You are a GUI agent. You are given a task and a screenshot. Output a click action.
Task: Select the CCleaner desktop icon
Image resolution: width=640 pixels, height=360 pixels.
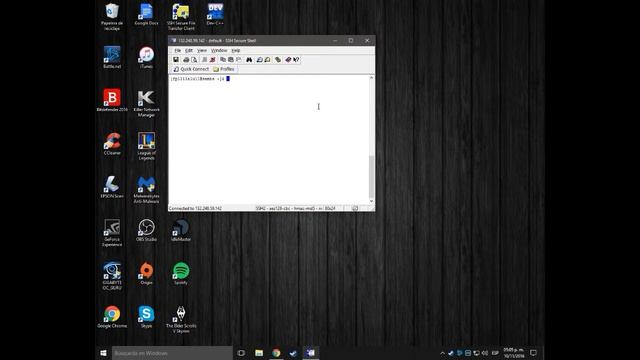[x=112, y=144]
